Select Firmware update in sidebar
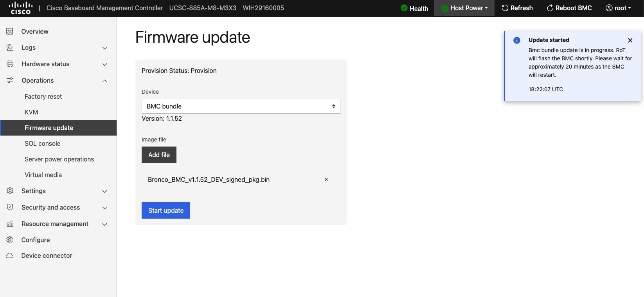The height and width of the screenshot is (297, 644). tap(58, 128)
